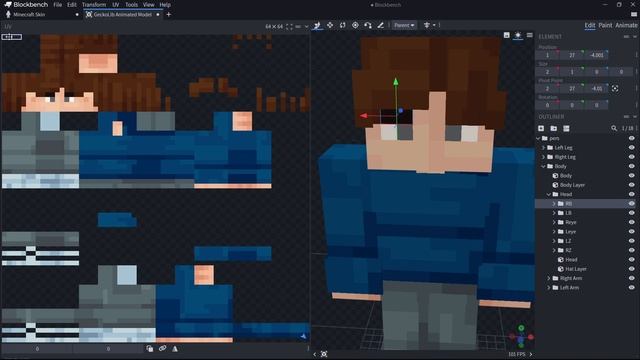Select the Move tool in the toolbar
640x360 pixels.
coord(317,25)
